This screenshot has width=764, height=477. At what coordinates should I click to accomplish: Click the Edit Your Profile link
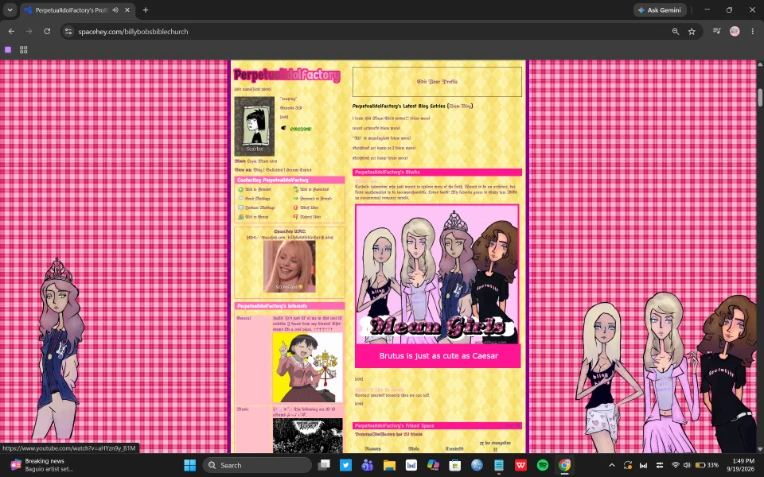(x=437, y=81)
